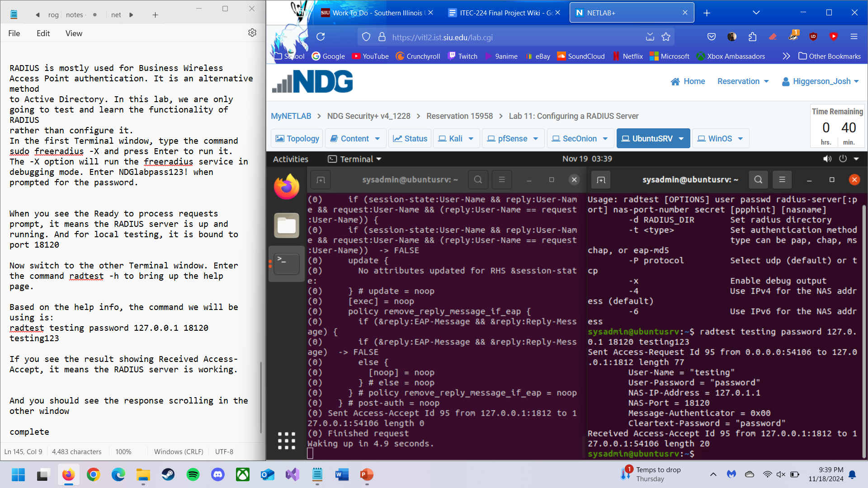Open the Terminal app menu arrow
This screenshot has width=868, height=488.
379,159
